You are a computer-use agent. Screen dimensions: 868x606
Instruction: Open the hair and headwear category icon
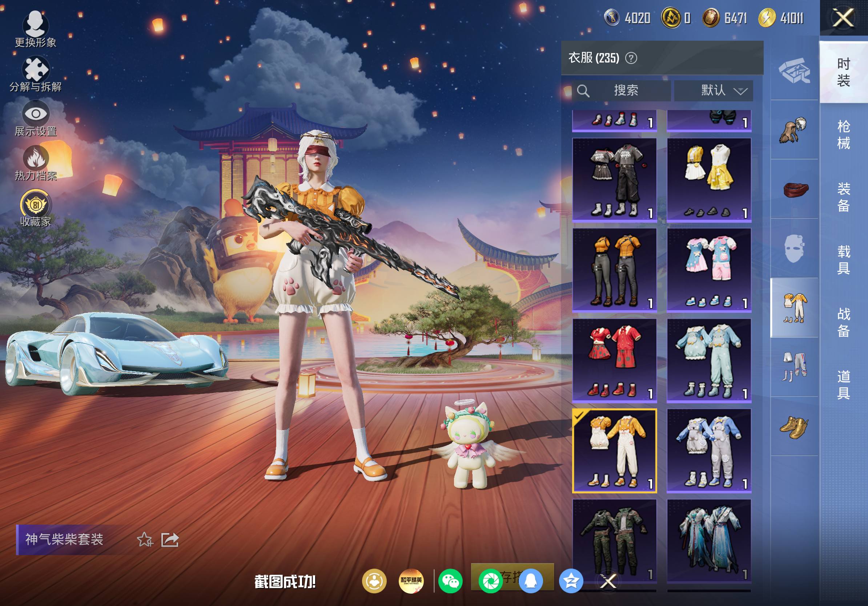[x=794, y=130]
